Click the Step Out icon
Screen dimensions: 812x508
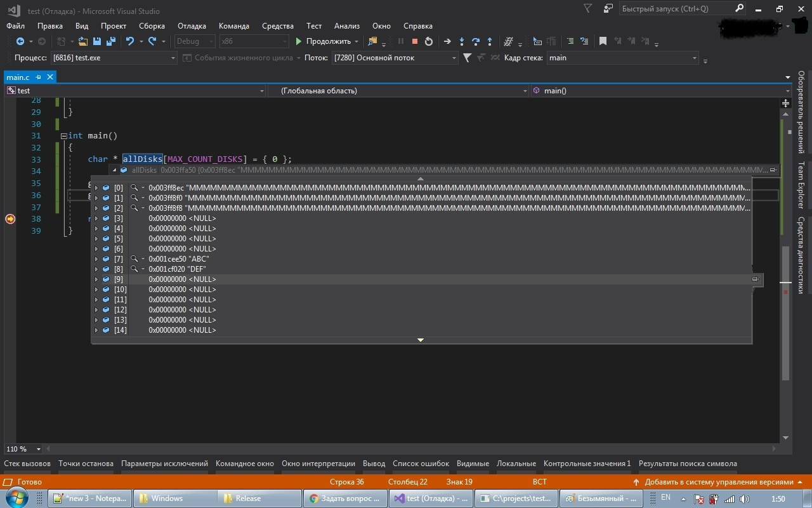click(490, 41)
